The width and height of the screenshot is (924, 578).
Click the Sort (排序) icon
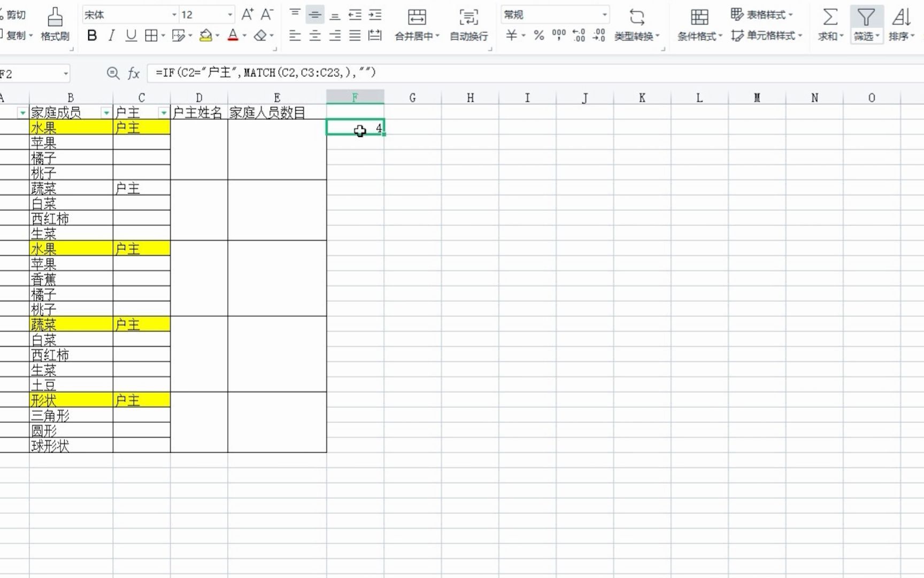(x=901, y=17)
